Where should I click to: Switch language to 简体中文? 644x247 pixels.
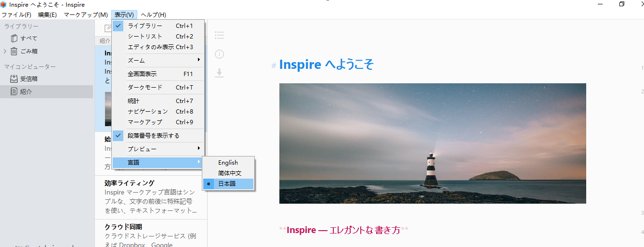[228, 173]
